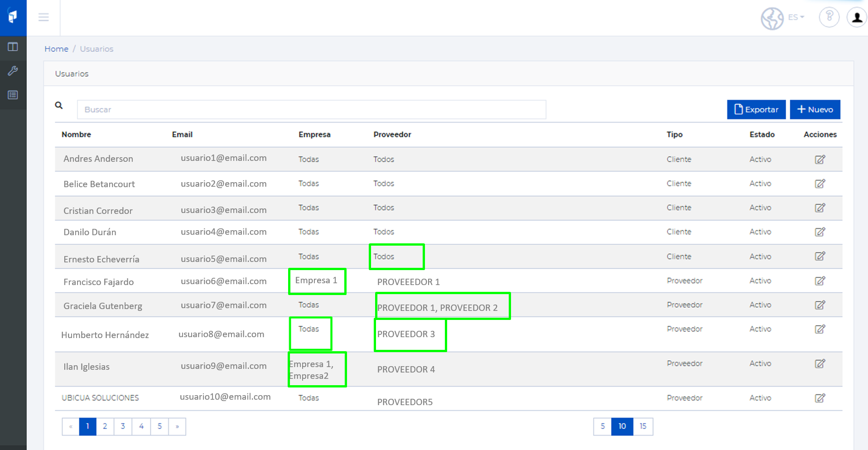Open the help question mark icon

coord(829,17)
